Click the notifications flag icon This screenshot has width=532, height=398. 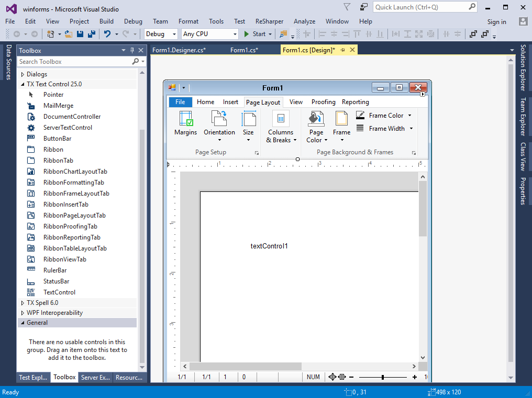(x=347, y=7)
